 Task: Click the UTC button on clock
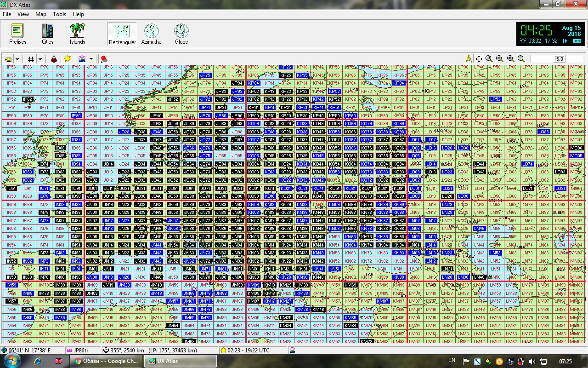[577, 41]
